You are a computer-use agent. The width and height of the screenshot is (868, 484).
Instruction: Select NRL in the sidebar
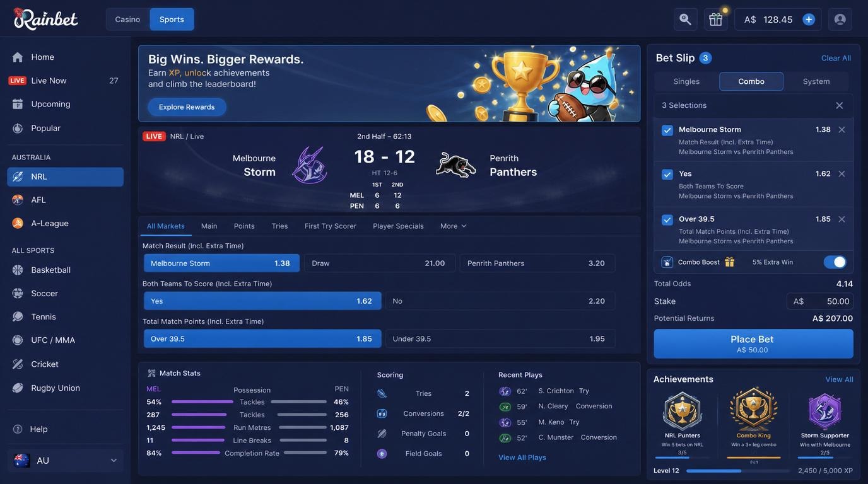66,176
